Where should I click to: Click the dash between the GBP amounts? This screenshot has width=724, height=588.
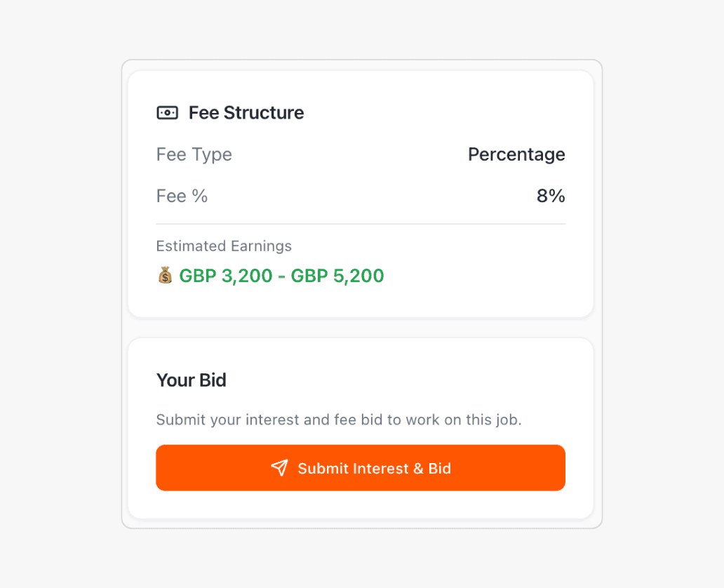[x=281, y=276]
